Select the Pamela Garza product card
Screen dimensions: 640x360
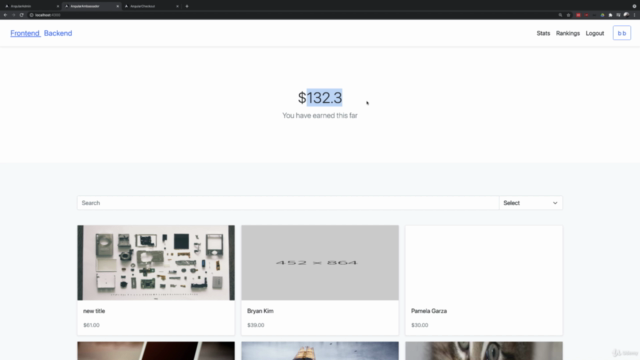tap(484, 280)
